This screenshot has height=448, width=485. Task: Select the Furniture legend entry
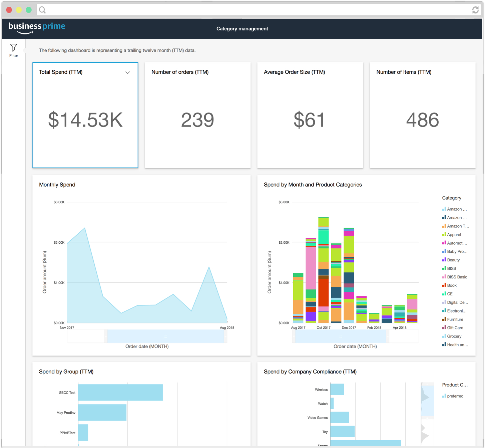click(453, 319)
